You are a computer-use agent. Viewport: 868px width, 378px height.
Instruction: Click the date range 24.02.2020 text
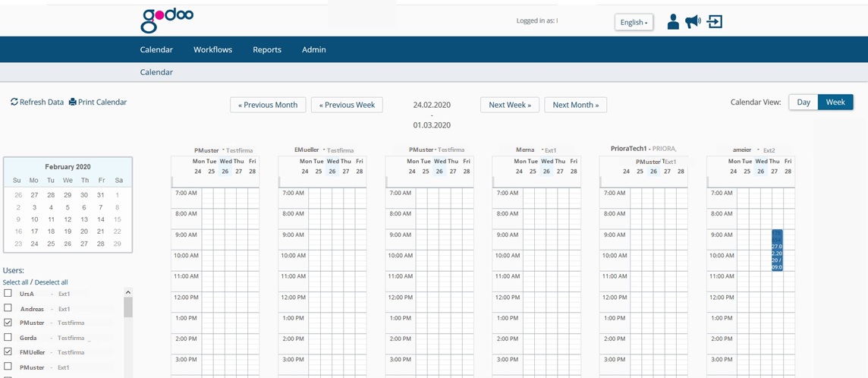click(x=432, y=105)
